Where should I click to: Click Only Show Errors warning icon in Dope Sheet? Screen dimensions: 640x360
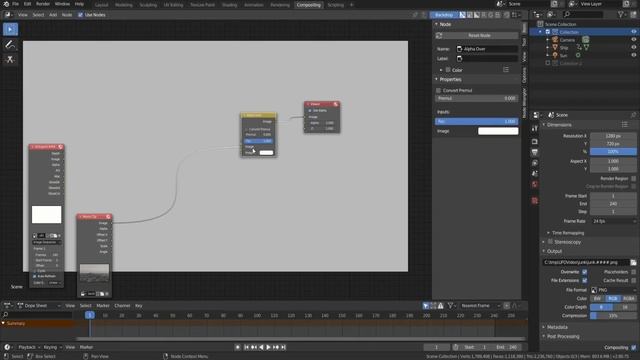point(440,305)
